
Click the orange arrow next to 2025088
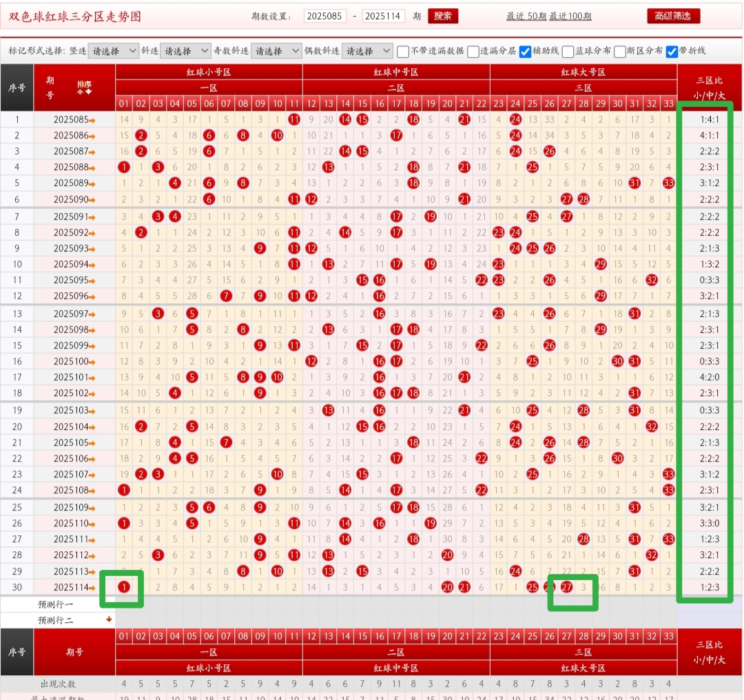pyautogui.click(x=92, y=167)
